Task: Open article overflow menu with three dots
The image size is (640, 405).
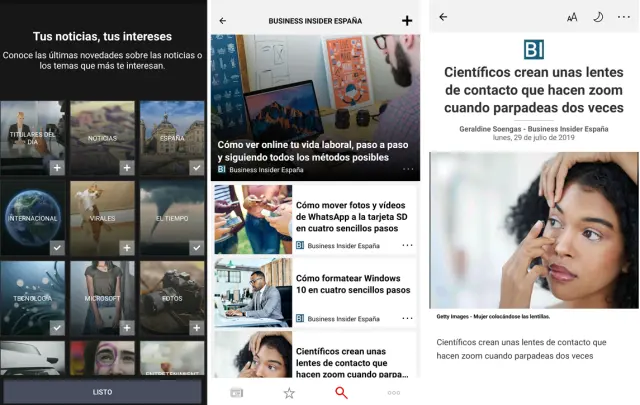Action: coord(624,17)
